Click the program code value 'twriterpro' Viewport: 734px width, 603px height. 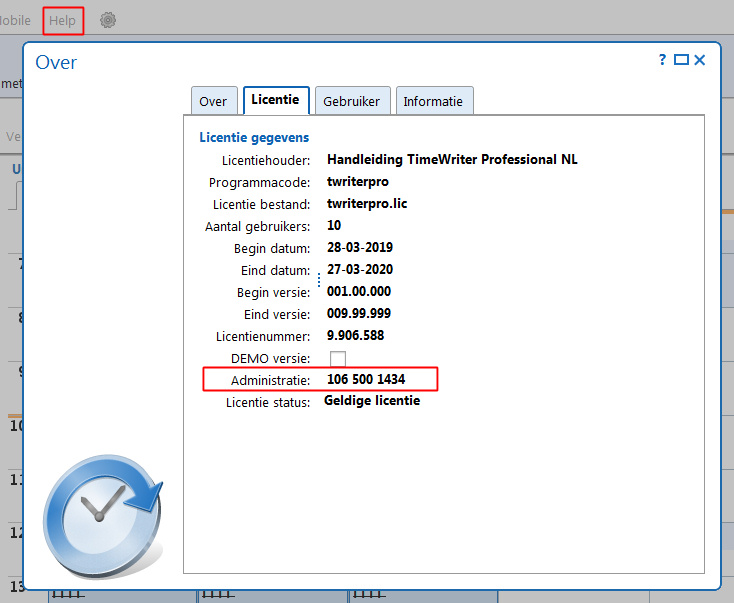tap(358, 182)
